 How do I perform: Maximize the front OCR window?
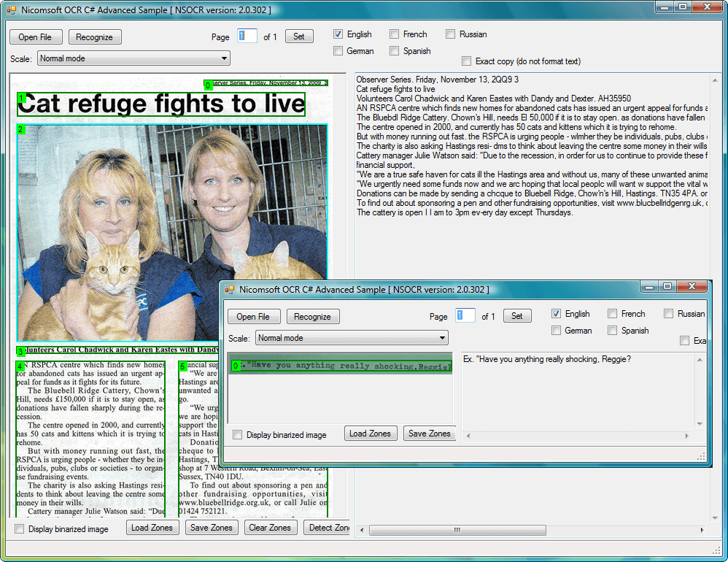[x=667, y=287]
